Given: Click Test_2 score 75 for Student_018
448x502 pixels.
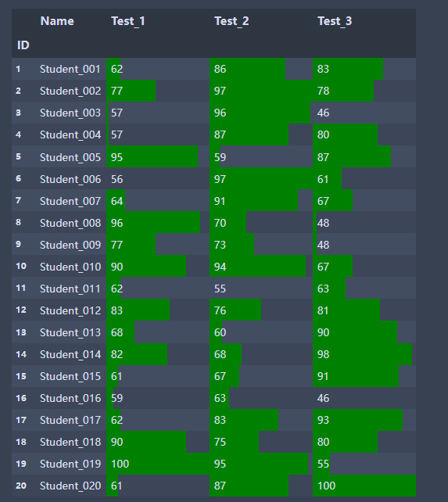Looking at the screenshot, I should click(261, 442).
